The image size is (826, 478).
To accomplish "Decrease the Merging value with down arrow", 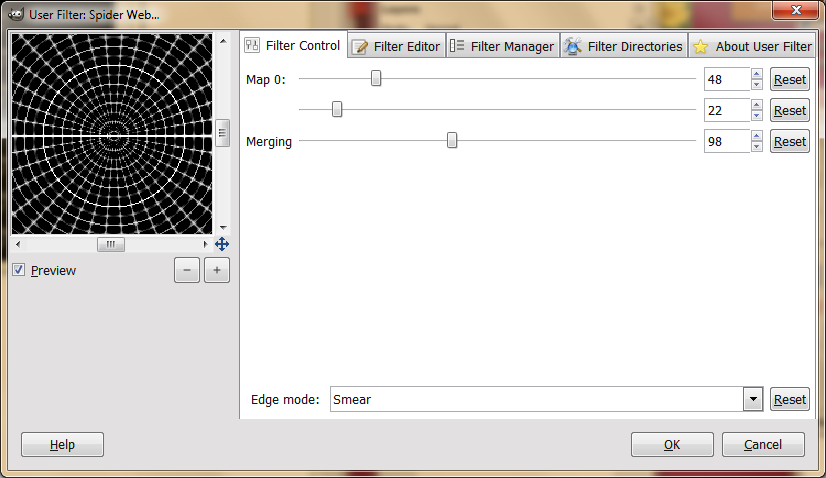I will tap(757, 147).
